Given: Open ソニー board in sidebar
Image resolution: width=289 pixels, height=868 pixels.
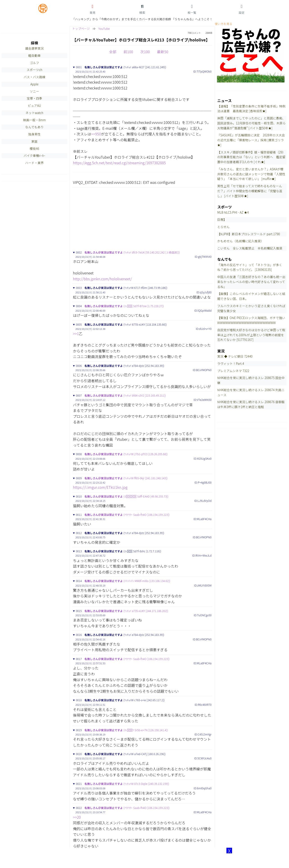Looking at the screenshot, I should [x=34, y=91].
